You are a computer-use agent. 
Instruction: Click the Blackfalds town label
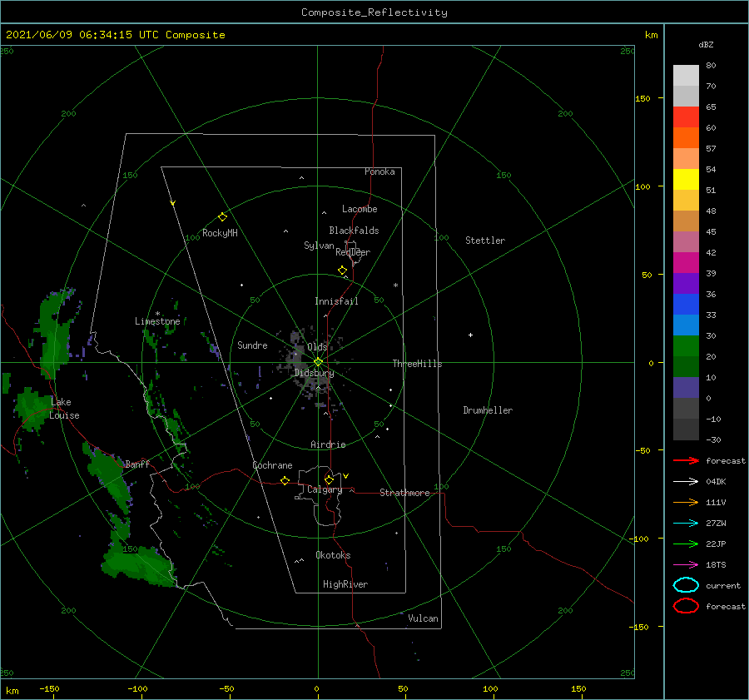[354, 231]
